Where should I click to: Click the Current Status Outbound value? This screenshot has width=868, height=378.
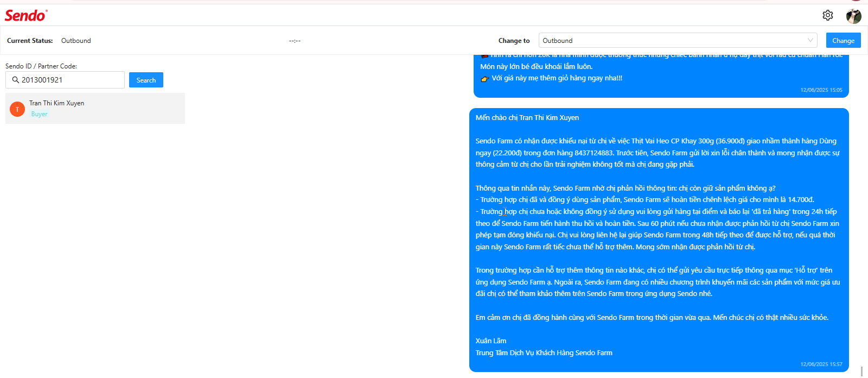point(76,41)
